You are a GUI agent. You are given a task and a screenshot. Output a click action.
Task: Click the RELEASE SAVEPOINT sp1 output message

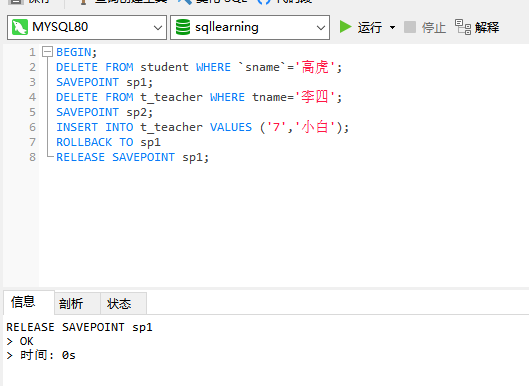click(79, 327)
